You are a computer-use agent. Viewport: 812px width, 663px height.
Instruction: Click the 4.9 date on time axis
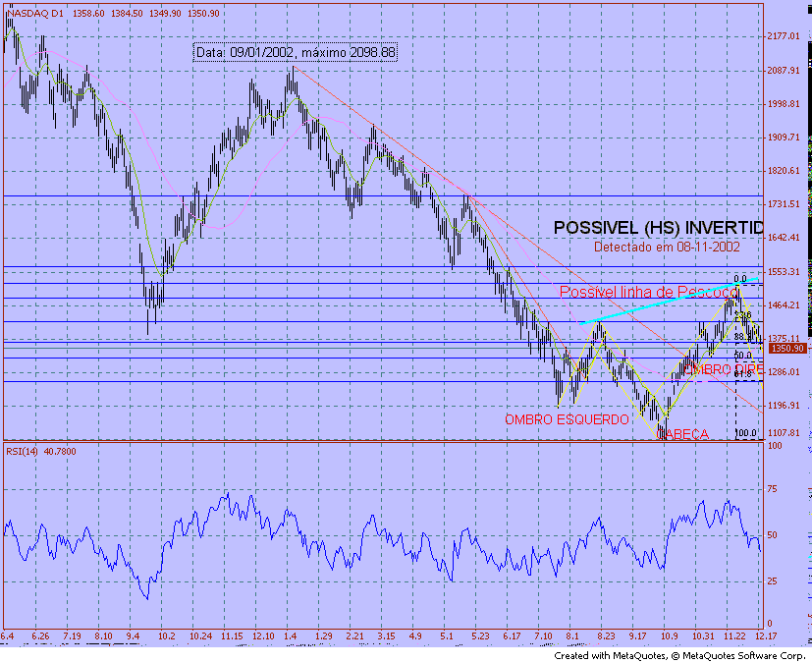pyautogui.click(x=415, y=636)
